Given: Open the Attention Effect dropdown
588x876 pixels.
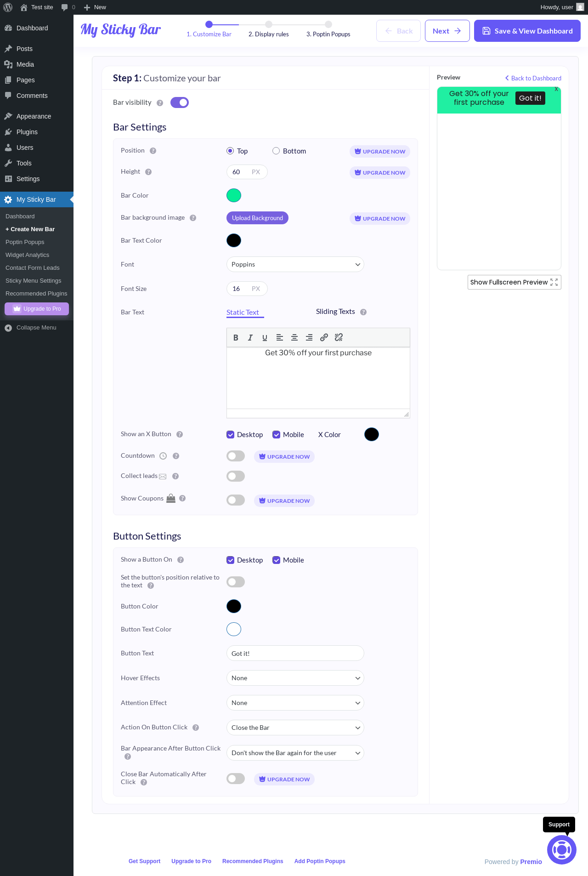Looking at the screenshot, I should click(295, 703).
